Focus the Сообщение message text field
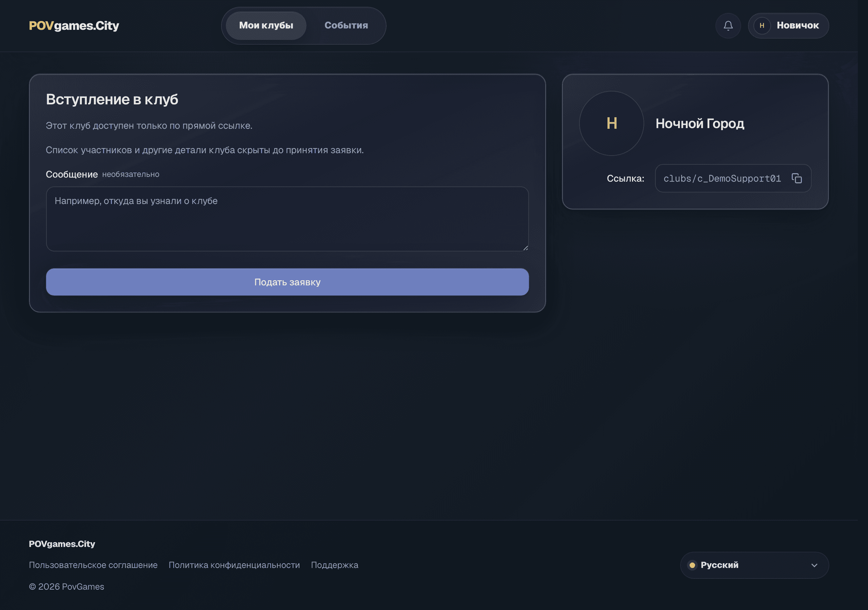This screenshot has width=868, height=610. (287, 219)
